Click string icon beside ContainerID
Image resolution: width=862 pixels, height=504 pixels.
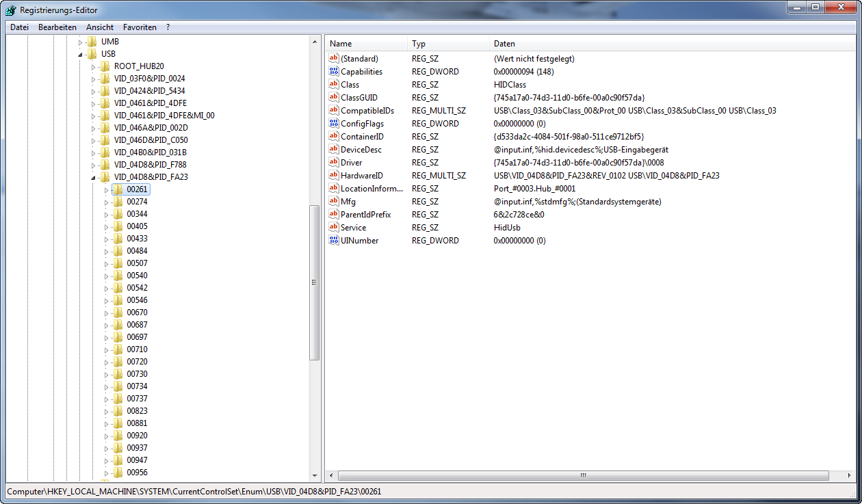[334, 137]
